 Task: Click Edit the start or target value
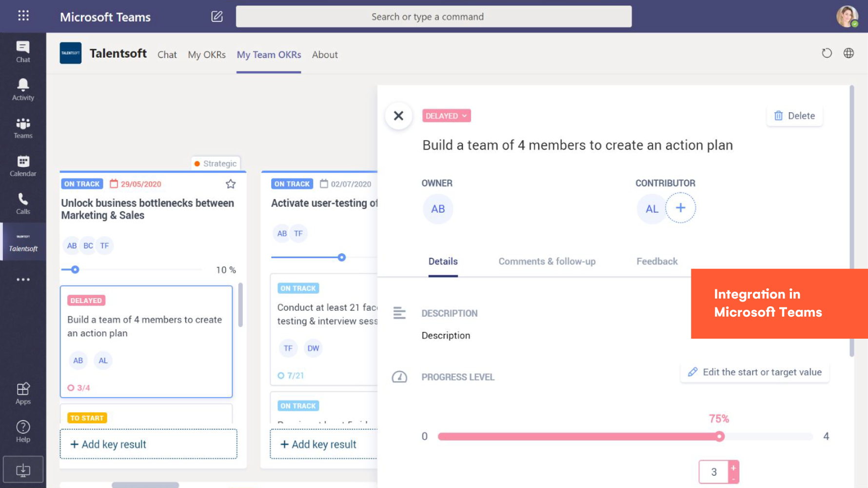click(755, 372)
